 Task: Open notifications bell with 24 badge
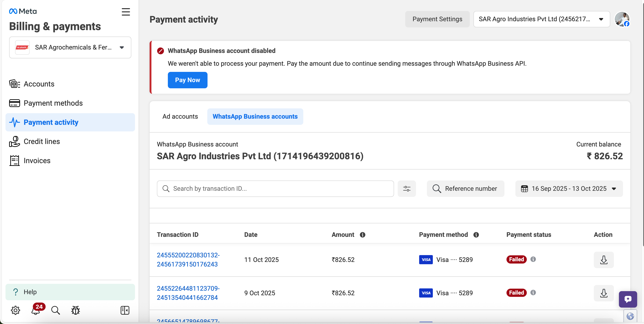pyautogui.click(x=36, y=310)
